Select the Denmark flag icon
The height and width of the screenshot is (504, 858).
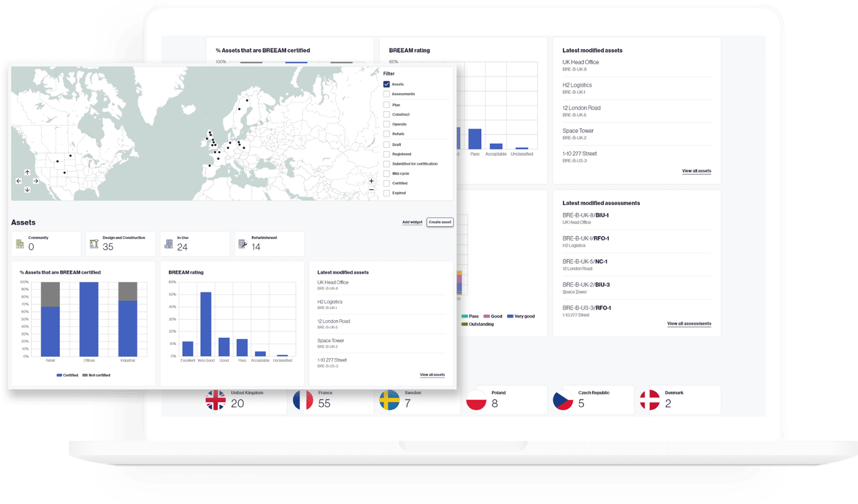650,400
